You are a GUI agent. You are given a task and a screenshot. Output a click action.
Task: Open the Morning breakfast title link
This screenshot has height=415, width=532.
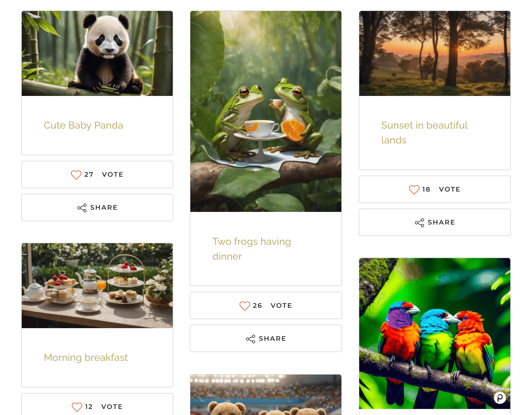(x=86, y=358)
